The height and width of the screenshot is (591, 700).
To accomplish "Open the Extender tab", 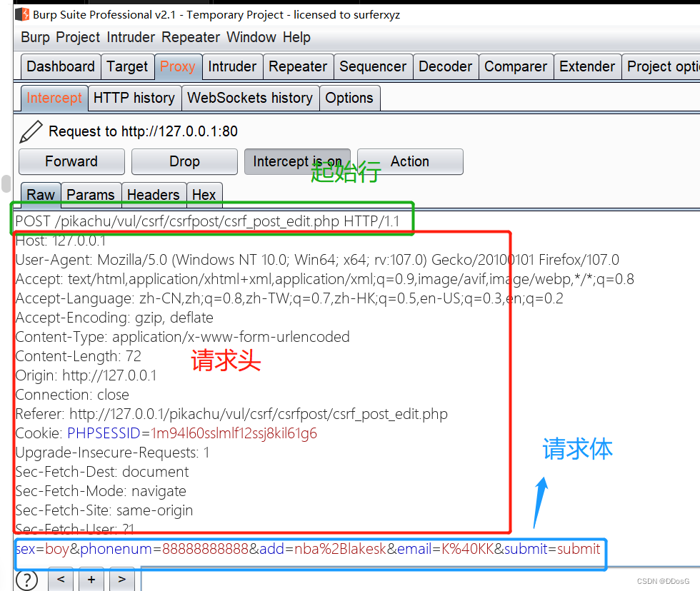I will [587, 66].
